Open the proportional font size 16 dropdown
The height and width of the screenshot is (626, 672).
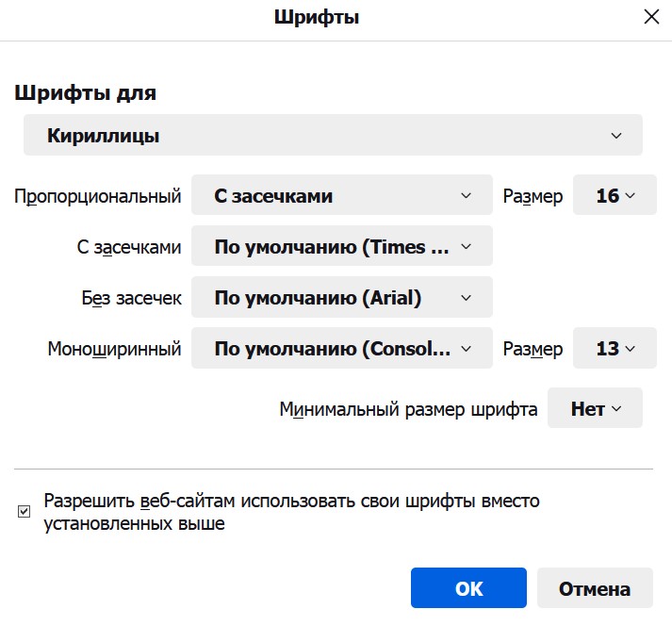pos(615,196)
